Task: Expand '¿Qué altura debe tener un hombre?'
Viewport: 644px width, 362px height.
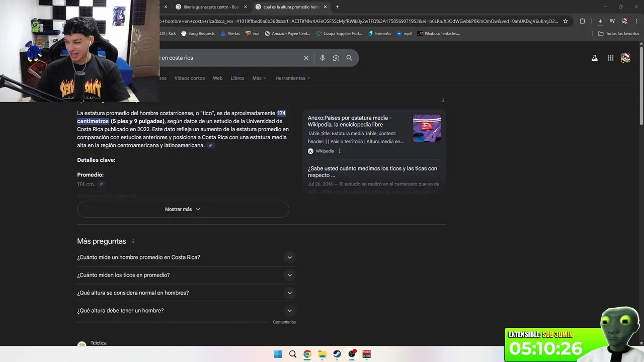Action: point(186,311)
